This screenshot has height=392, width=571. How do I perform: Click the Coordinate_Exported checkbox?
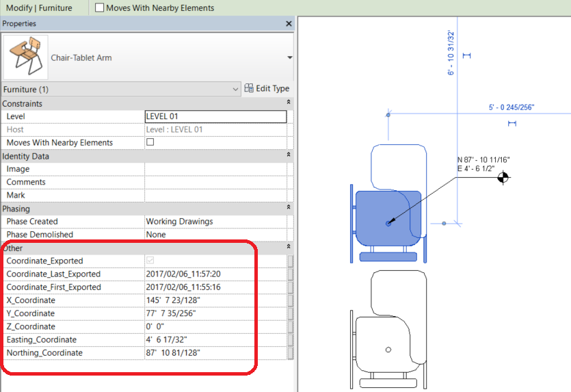point(150,261)
